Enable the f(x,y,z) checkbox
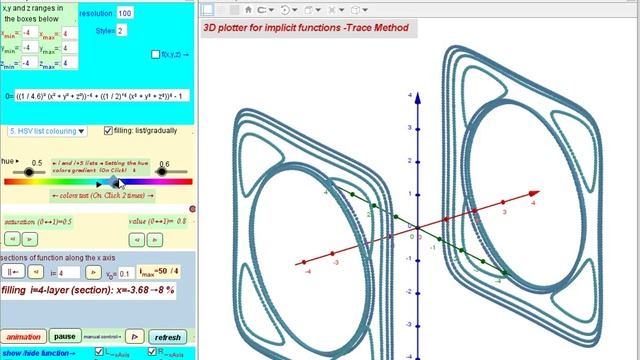 [x=156, y=54]
